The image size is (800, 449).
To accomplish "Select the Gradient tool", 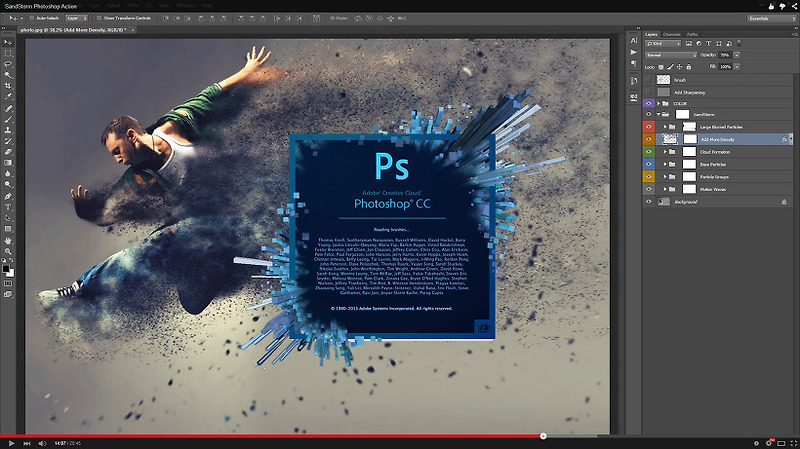I will click(8, 163).
